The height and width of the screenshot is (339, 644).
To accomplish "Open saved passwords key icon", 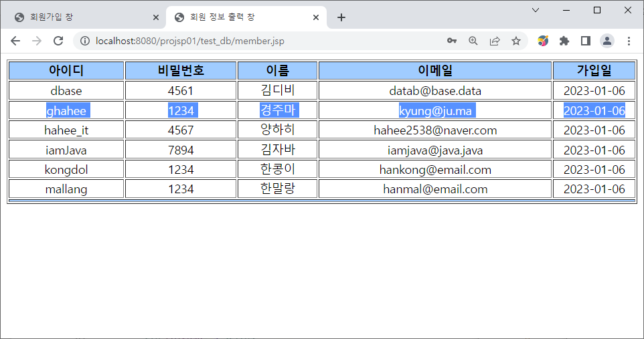I will coord(452,41).
